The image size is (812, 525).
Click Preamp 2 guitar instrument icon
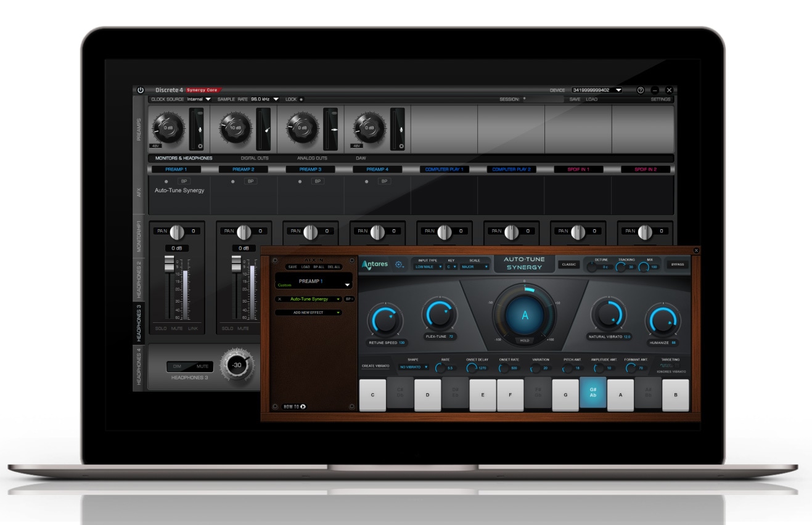267,130
